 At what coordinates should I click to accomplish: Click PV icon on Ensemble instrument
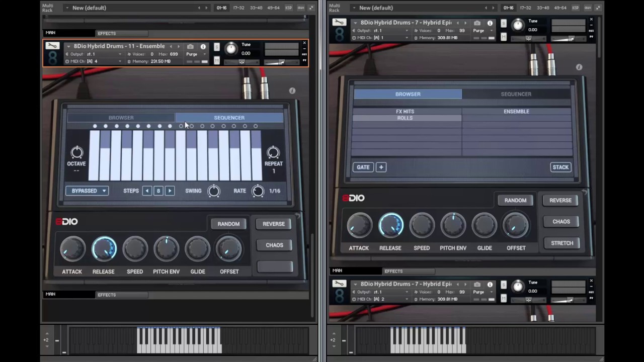[x=304, y=61]
